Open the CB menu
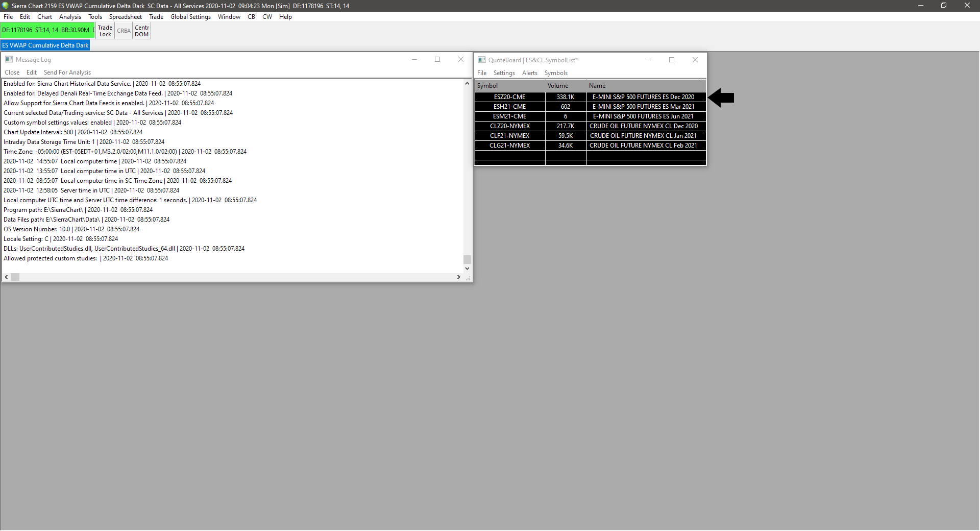 [251, 17]
